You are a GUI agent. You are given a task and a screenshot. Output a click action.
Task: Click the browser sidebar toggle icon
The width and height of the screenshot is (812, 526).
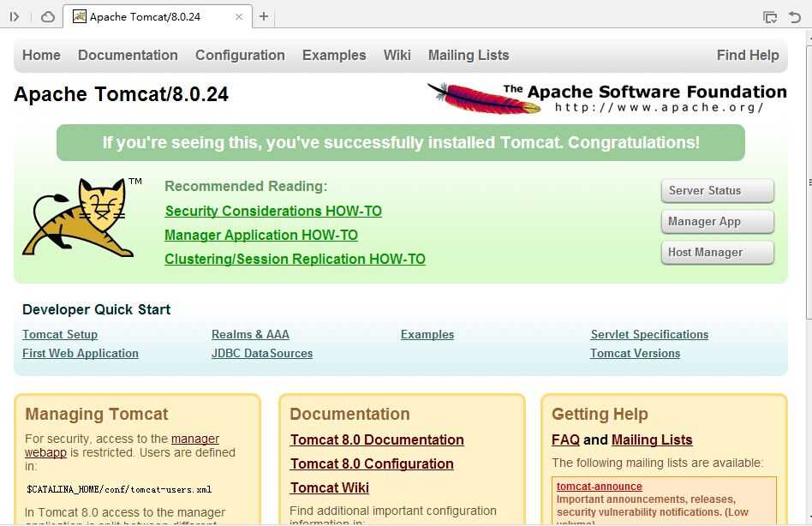click(x=15, y=16)
